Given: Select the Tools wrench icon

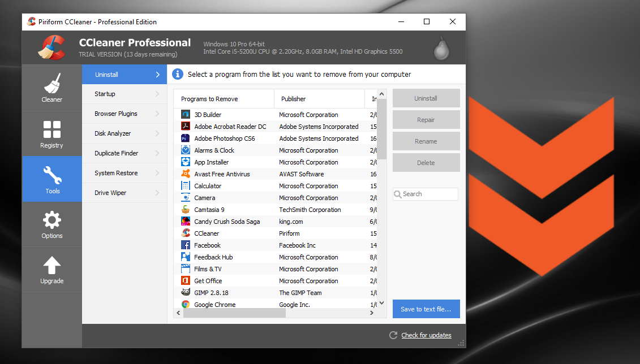Looking at the screenshot, I should pos(52,175).
